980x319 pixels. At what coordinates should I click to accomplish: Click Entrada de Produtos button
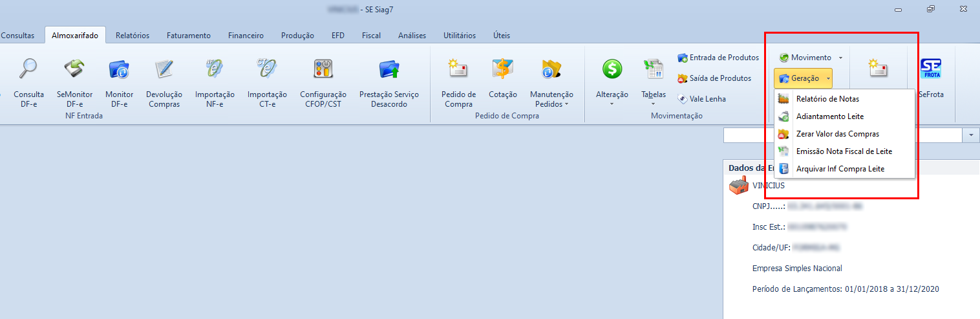point(718,58)
